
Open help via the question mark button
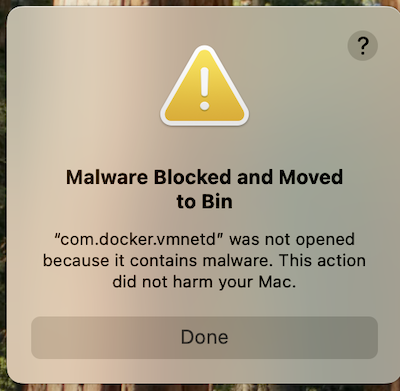(x=363, y=46)
